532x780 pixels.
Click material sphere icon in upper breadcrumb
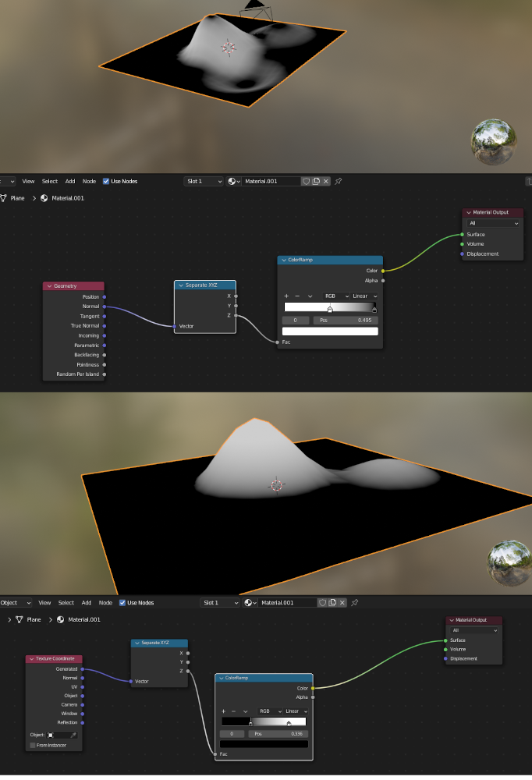44,198
